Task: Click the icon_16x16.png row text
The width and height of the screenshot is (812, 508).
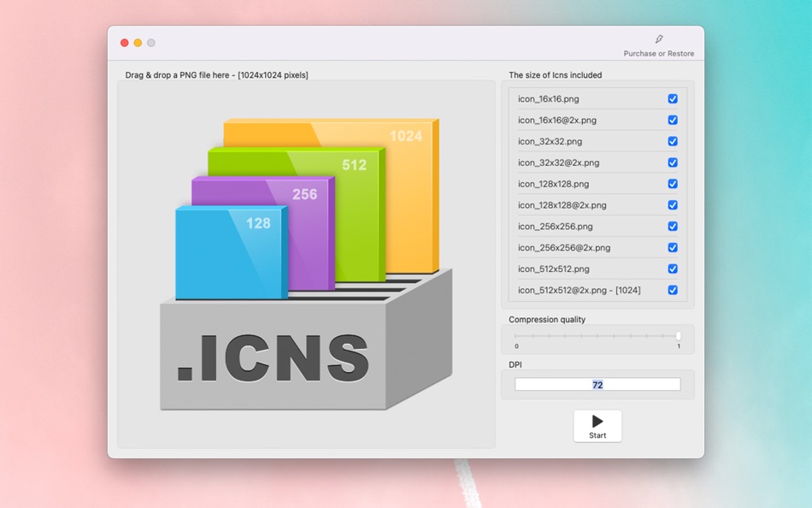Action: 549,99
